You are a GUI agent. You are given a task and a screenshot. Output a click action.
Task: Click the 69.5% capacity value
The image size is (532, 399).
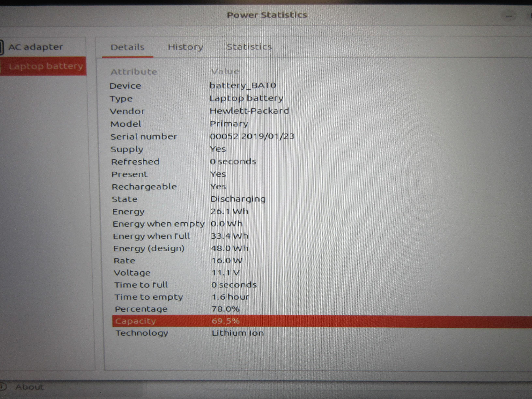click(x=226, y=321)
